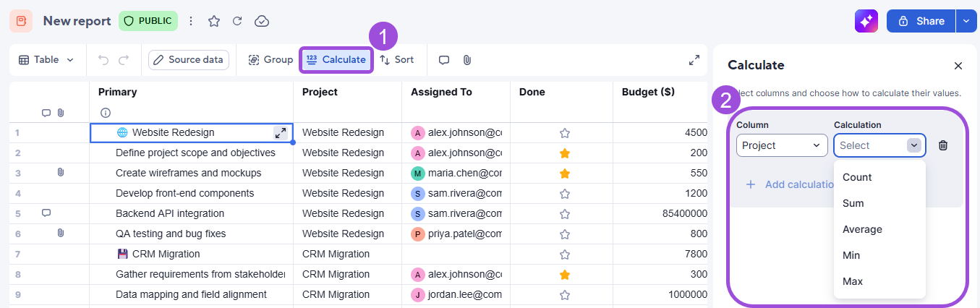Click the comment icon in header row
The image size is (980, 308).
46,113
